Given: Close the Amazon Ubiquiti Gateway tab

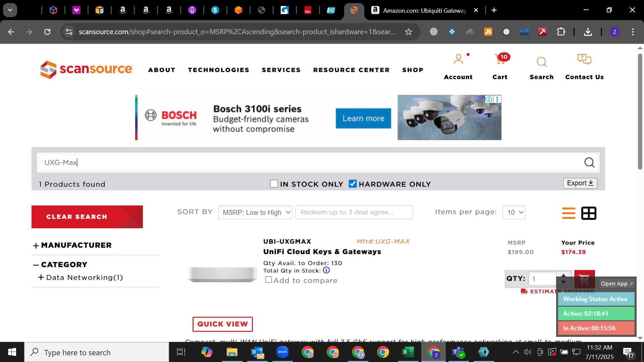Looking at the screenshot, I should coord(476,10).
